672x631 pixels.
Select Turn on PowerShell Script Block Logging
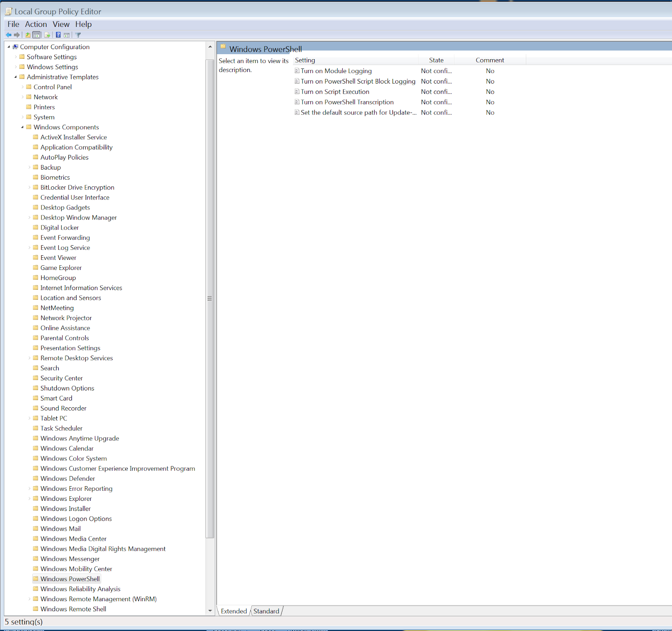[x=358, y=81]
